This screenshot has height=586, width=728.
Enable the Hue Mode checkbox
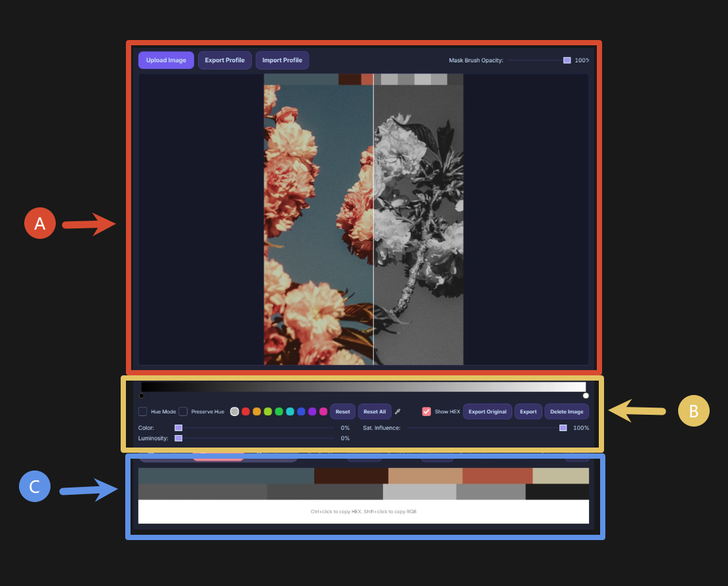coord(143,411)
